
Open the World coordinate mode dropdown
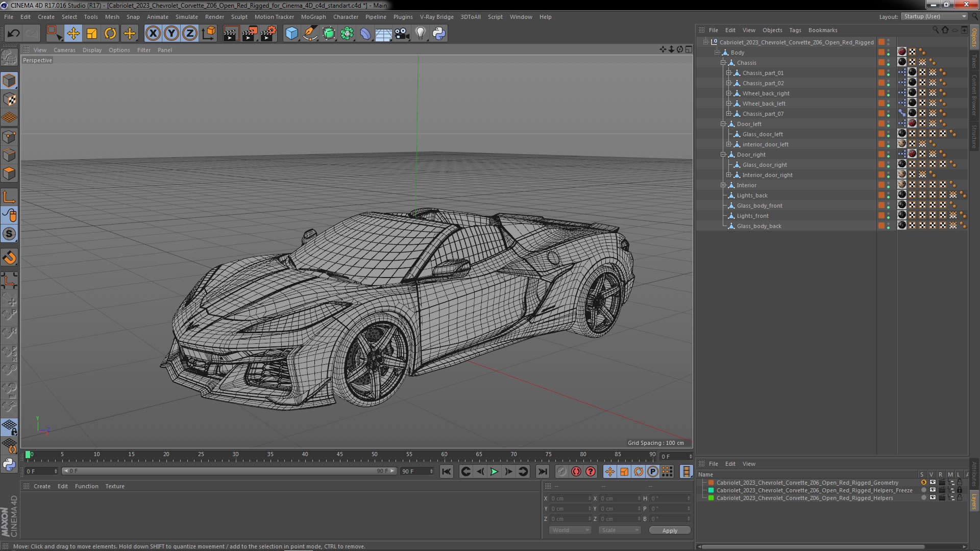[x=570, y=530]
